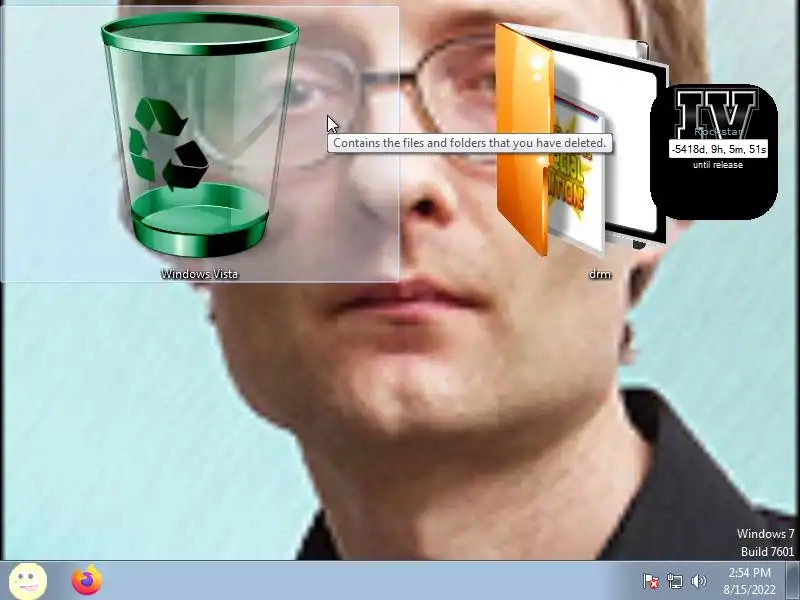Open the Start menu smiley button
The height and width of the screenshot is (600, 800).
pos(28,581)
